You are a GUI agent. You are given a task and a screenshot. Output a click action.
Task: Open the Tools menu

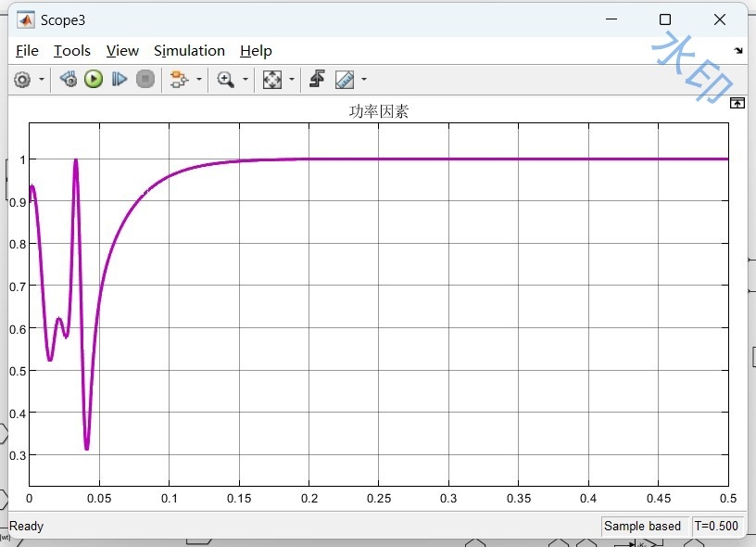72,51
